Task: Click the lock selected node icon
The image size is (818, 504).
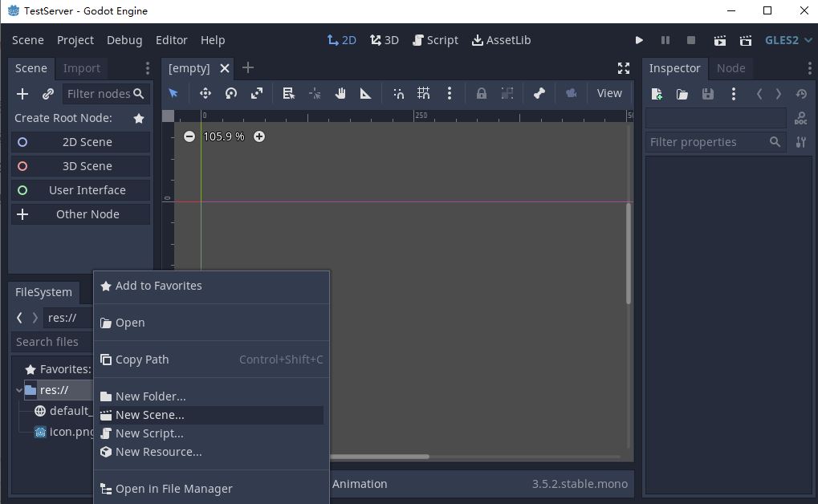Action: point(481,93)
